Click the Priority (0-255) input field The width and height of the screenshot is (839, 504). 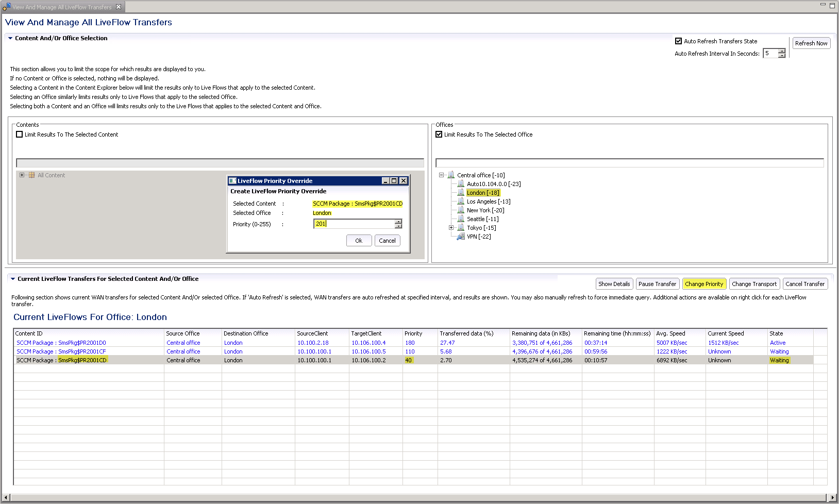[x=354, y=224]
